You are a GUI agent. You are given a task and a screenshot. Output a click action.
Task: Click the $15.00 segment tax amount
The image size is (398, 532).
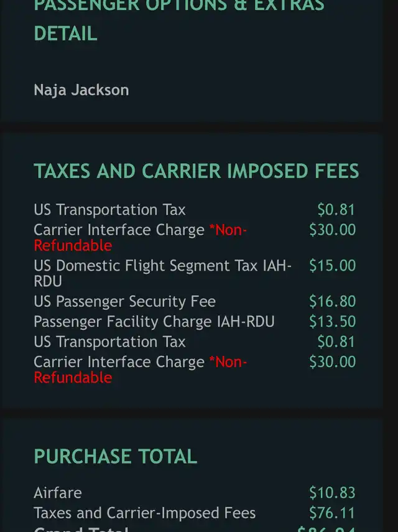click(x=332, y=266)
